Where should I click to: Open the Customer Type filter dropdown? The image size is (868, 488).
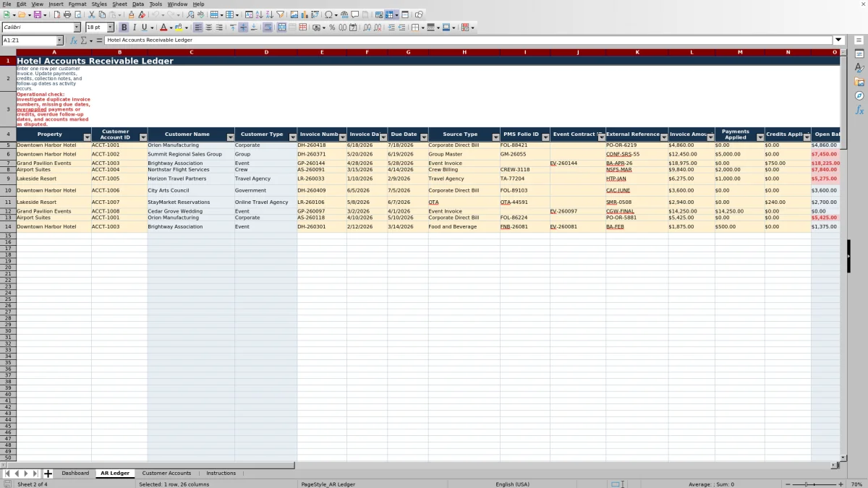pos(293,137)
